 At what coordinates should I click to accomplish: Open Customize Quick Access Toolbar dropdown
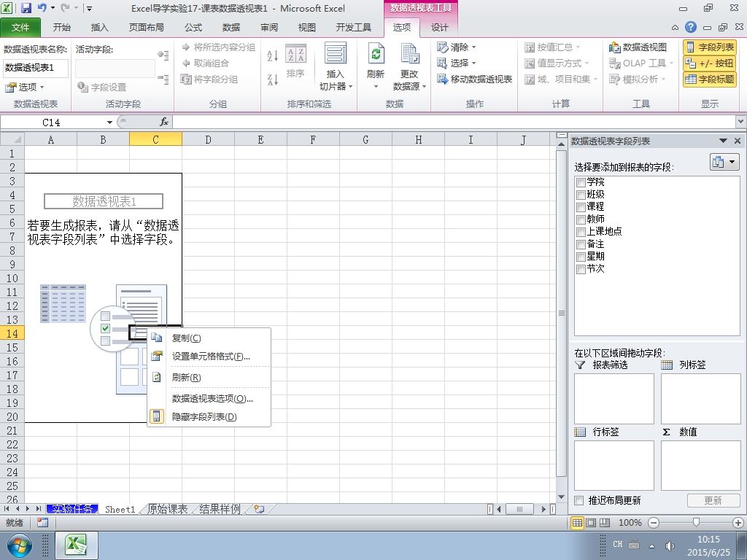tap(89, 8)
